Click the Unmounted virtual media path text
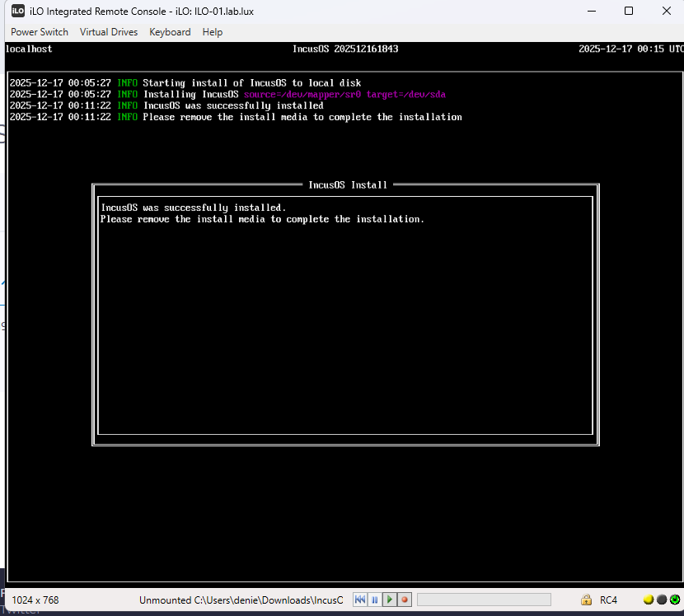This screenshot has height=616, width=684. (241, 600)
